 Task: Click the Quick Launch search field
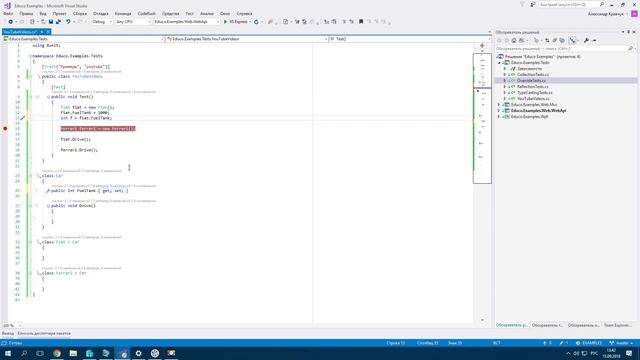point(571,4)
